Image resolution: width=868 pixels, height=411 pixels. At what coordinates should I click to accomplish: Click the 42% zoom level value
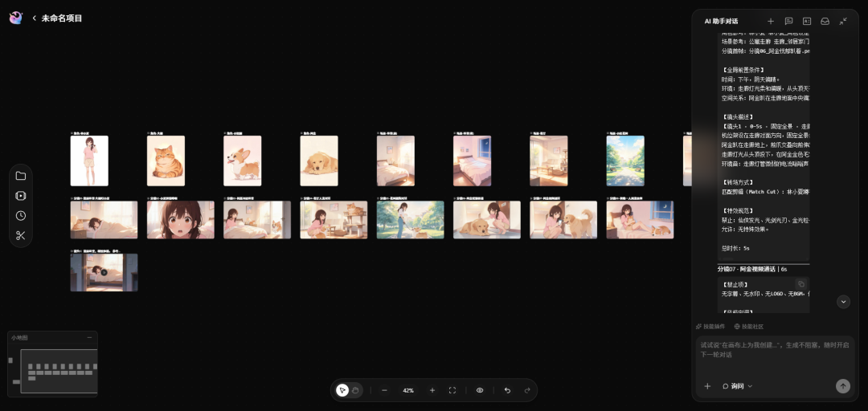[x=408, y=391]
